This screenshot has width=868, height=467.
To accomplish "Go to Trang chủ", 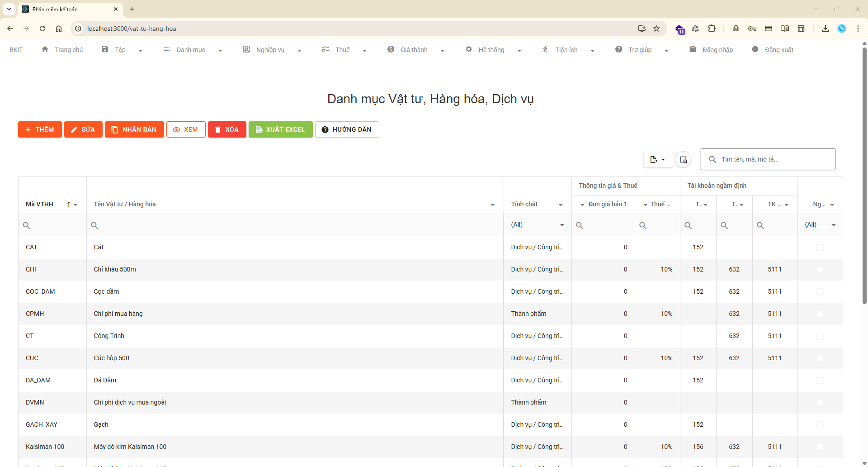I will (62, 50).
